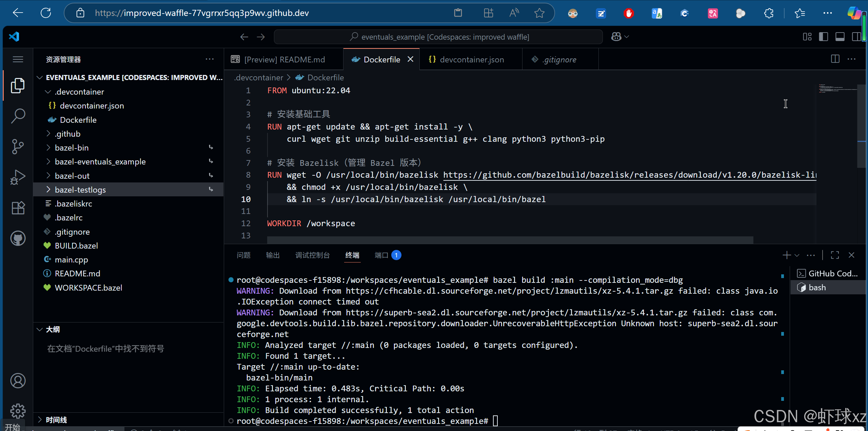This screenshot has width=868, height=431.
Task: Switch to the .gitignore tab
Action: point(560,59)
